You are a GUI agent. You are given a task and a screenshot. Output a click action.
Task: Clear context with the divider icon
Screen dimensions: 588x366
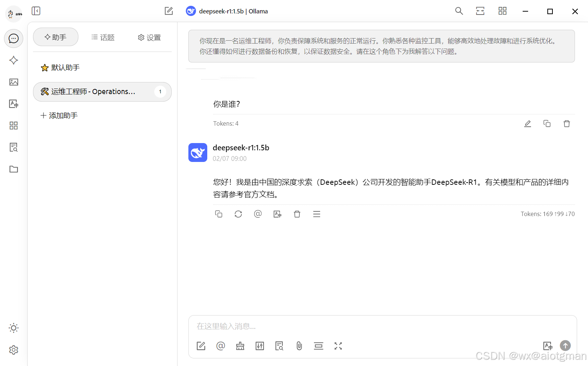pos(319,346)
